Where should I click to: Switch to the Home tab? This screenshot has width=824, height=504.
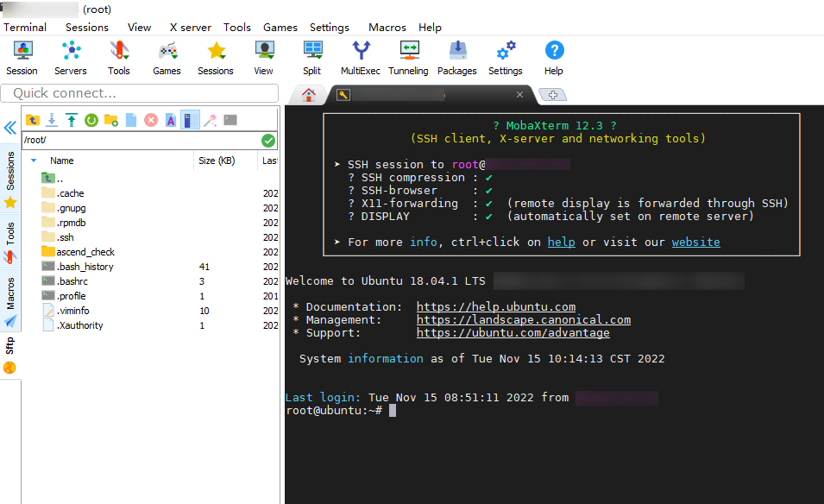(309, 95)
